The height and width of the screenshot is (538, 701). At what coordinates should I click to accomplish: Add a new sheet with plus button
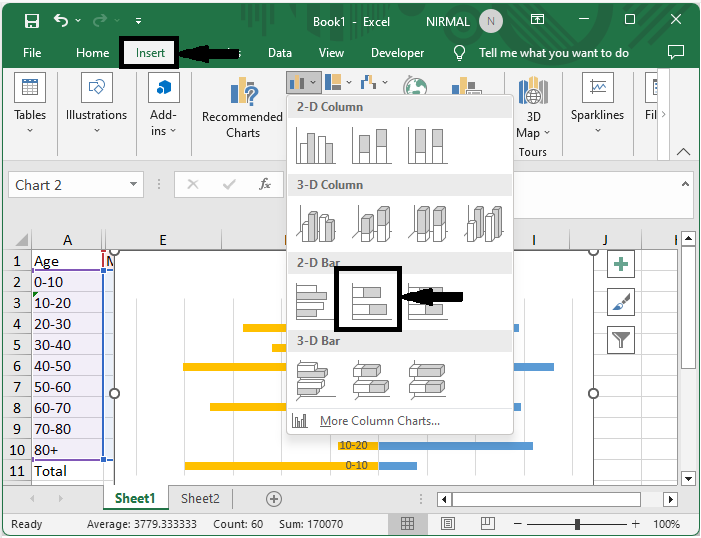(273, 498)
